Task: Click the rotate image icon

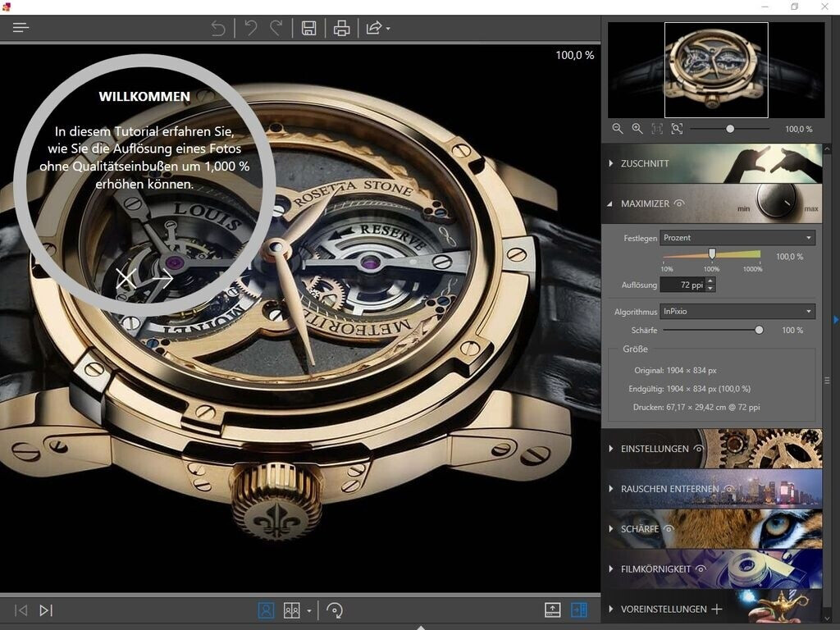Action: [x=334, y=610]
